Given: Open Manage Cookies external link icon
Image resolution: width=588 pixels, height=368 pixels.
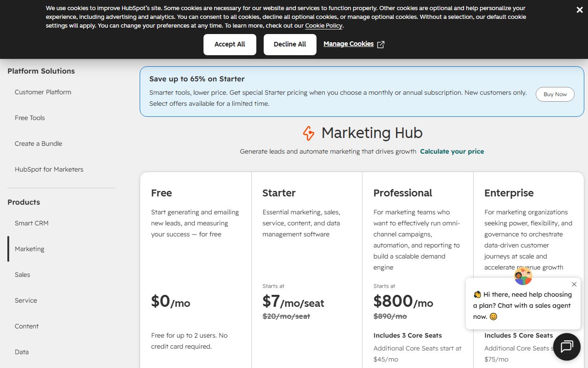Looking at the screenshot, I should 381,45.
